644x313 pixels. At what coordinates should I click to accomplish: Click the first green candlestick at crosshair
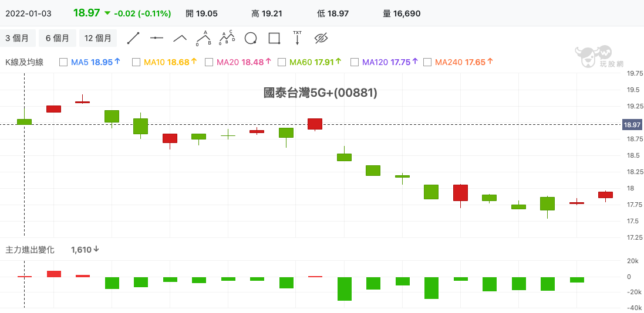pos(24,122)
